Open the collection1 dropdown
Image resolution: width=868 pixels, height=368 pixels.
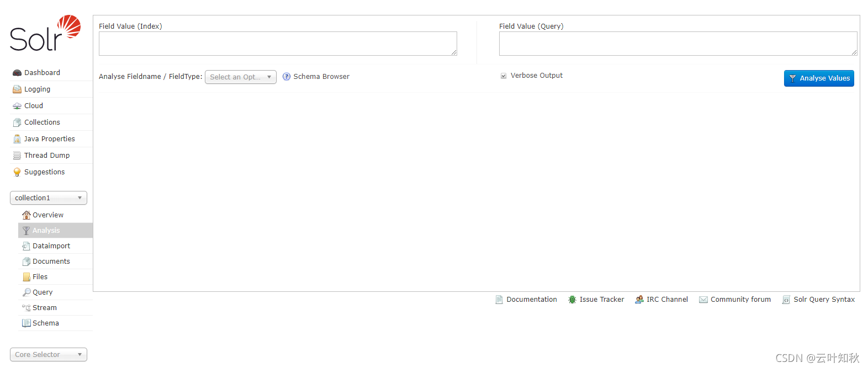[x=49, y=198]
